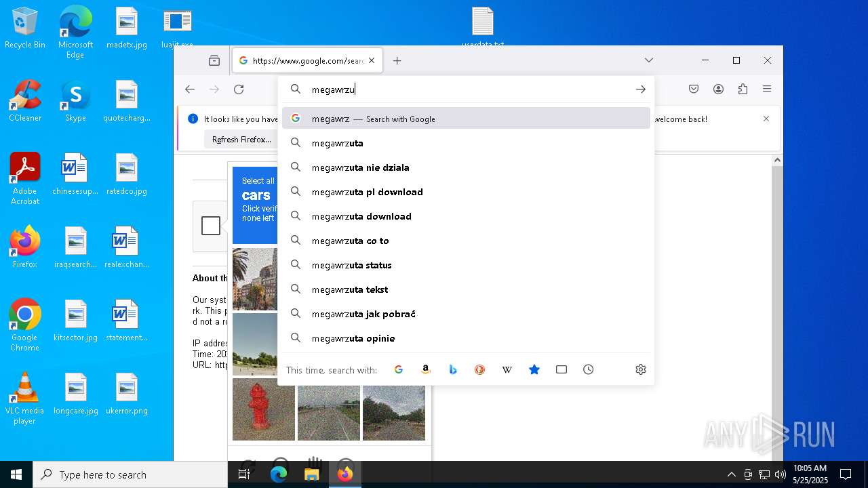
Task: Open the Microsoft Edge desktop shortcut
Action: point(75,33)
